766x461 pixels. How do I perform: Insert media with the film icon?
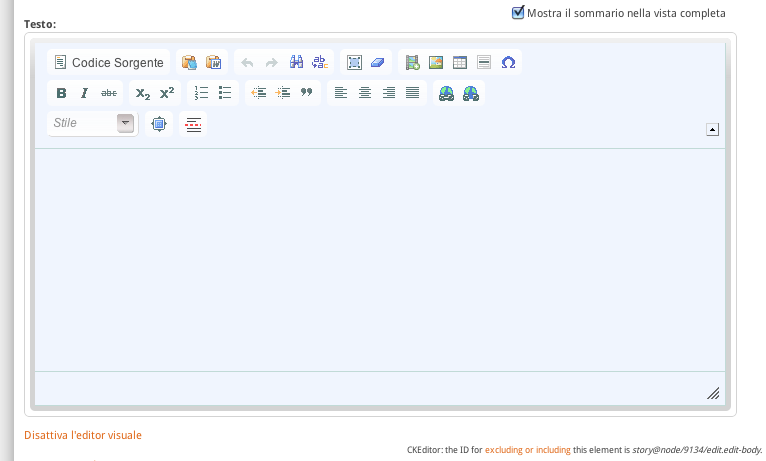pos(412,63)
